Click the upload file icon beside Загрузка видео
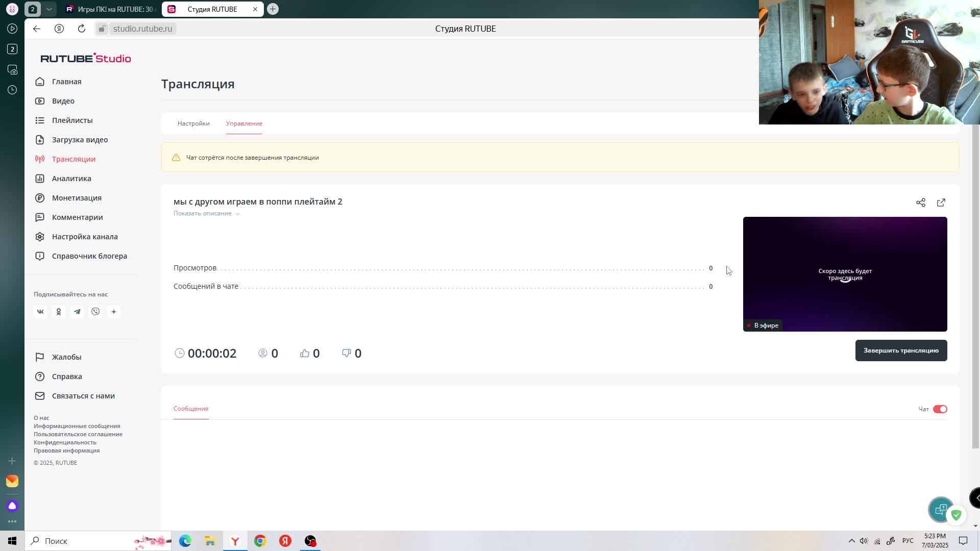This screenshot has width=980, height=551. (x=40, y=140)
